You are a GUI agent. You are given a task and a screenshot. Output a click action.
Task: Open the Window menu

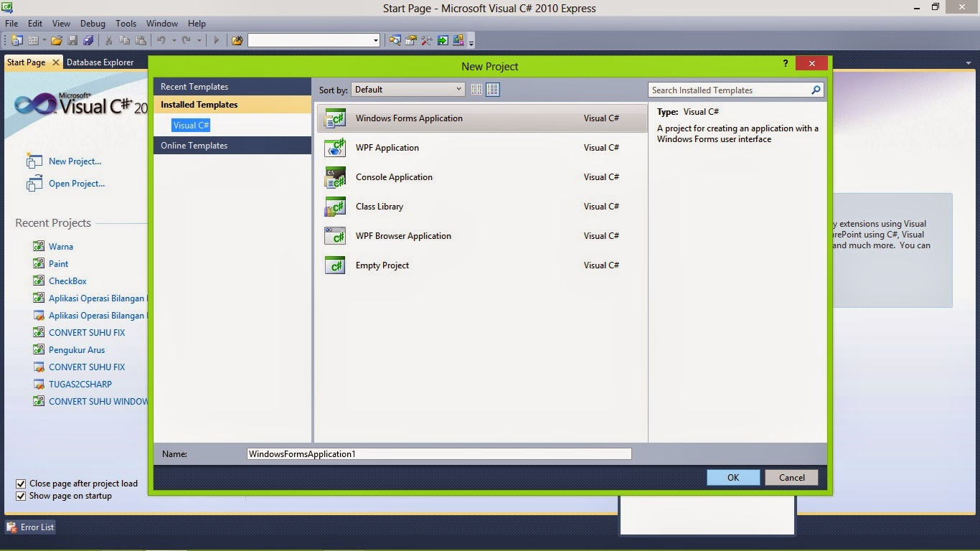162,24
